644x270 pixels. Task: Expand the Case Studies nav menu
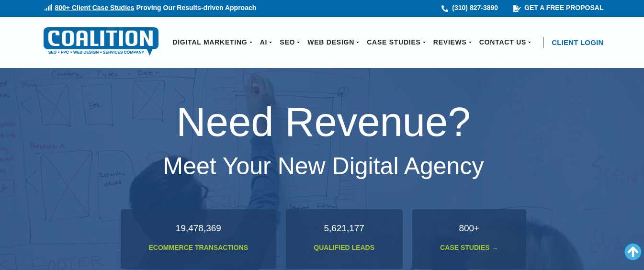pos(396,42)
